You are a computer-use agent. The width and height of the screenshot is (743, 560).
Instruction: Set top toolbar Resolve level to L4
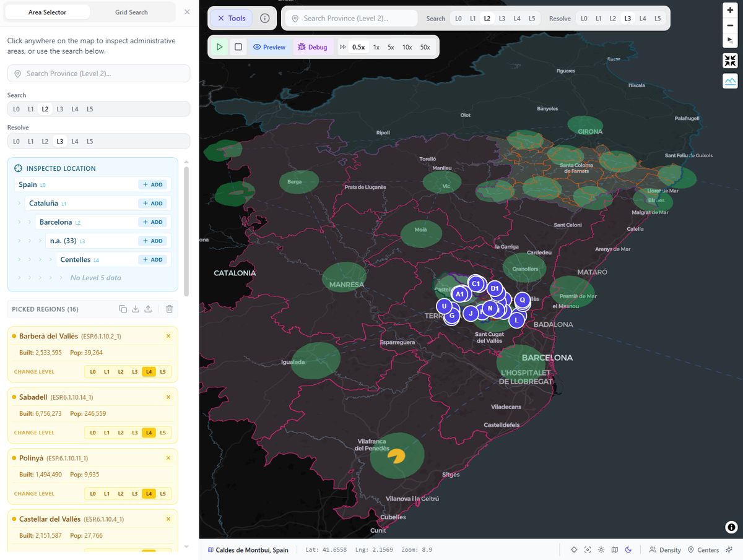pos(643,19)
